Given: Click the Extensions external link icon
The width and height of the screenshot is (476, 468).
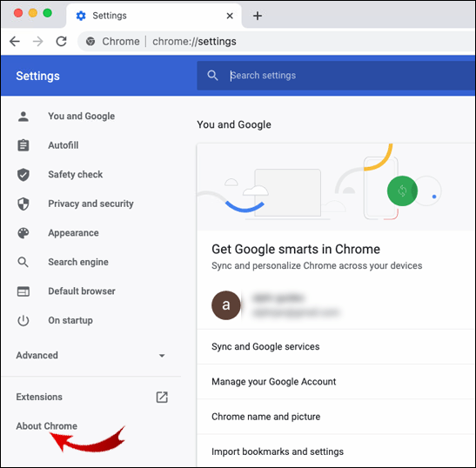Looking at the screenshot, I should click(x=162, y=397).
